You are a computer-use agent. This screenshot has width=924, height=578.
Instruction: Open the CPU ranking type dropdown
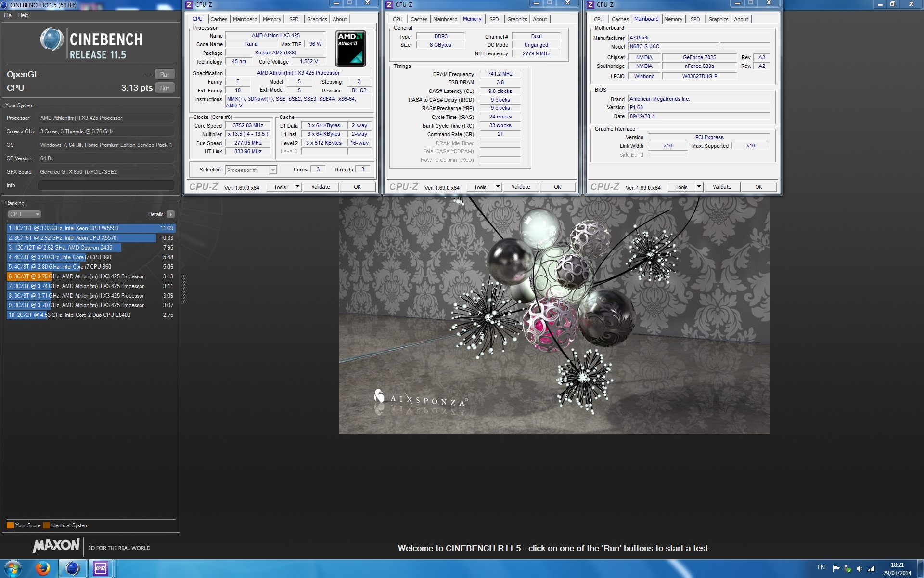click(24, 214)
